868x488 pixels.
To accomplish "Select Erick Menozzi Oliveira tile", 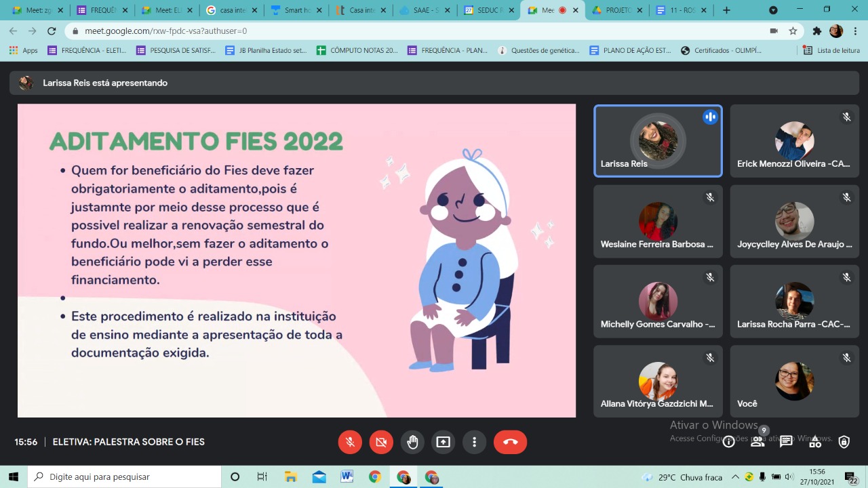I will (x=794, y=141).
